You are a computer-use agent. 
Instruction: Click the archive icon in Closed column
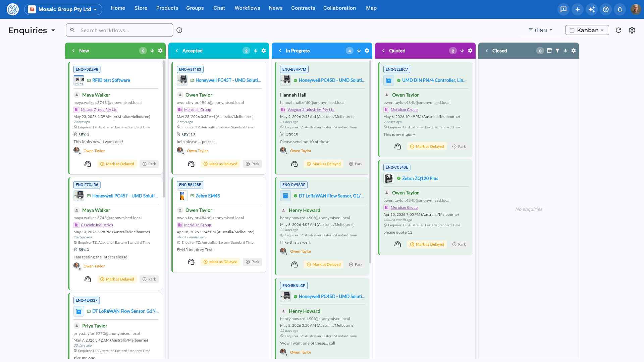(549, 51)
